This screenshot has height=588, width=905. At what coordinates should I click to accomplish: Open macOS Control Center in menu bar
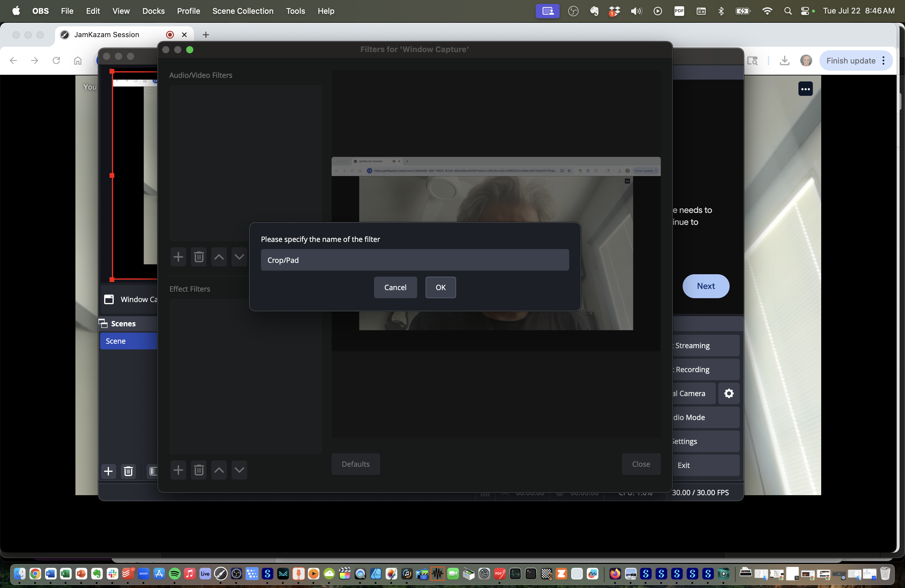point(805,11)
